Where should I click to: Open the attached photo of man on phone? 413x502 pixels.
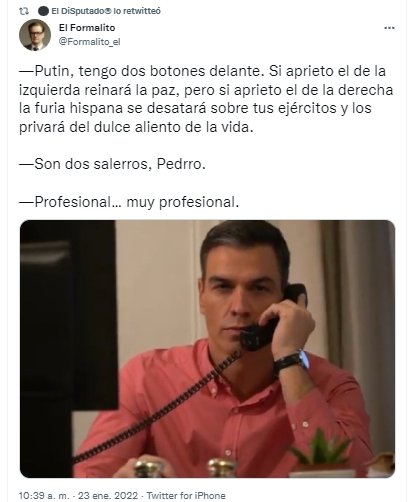point(207,349)
